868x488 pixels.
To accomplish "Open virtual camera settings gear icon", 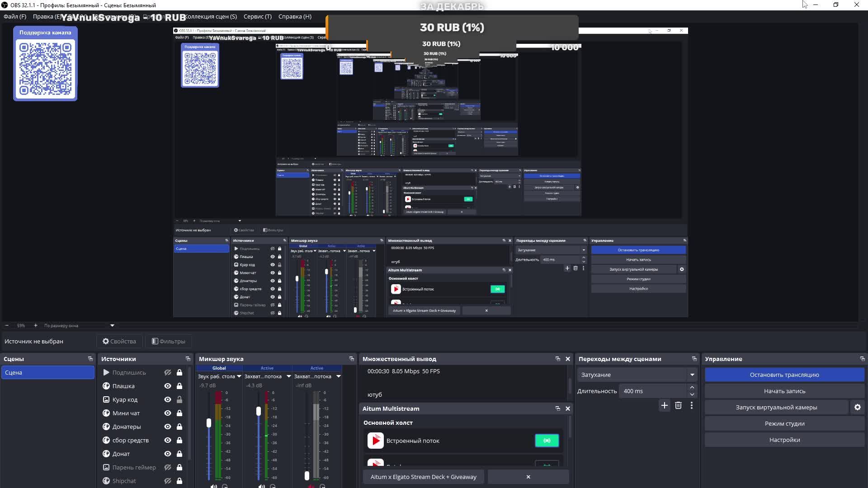I will 857,407.
